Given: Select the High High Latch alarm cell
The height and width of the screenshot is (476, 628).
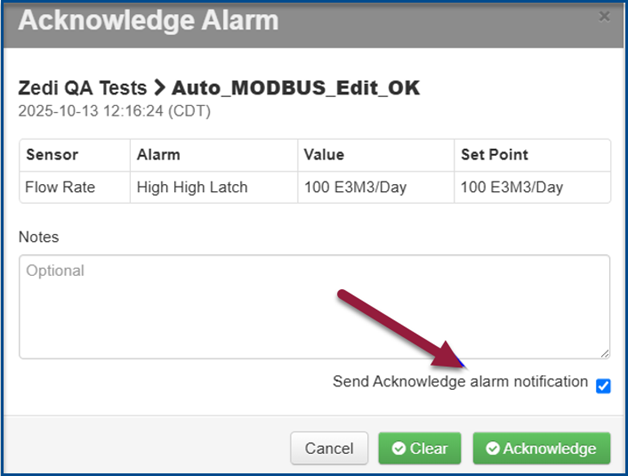Looking at the screenshot, I should pos(192,187).
